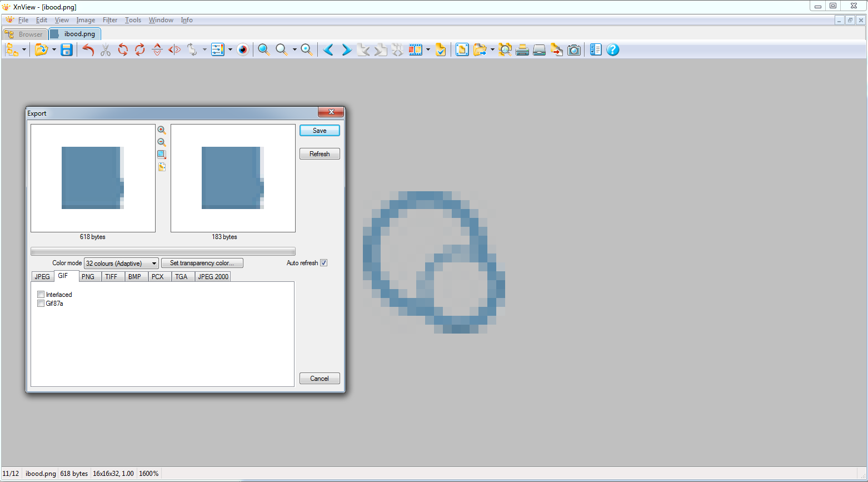Image resolution: width=868 pixels, height=482 pixels.
Task: Click the red-eye correction toolbar icon
Action: click(243, 50)
